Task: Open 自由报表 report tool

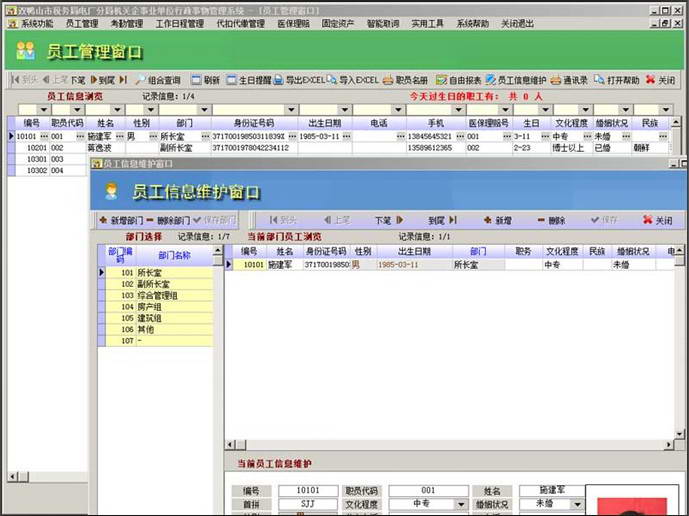Action: click(x=459, y=80)
